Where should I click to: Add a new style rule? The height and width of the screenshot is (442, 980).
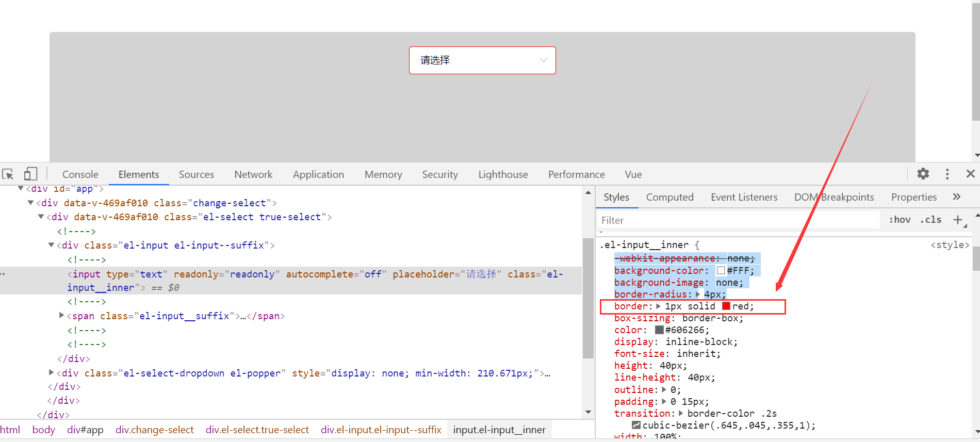coord(958,220)
